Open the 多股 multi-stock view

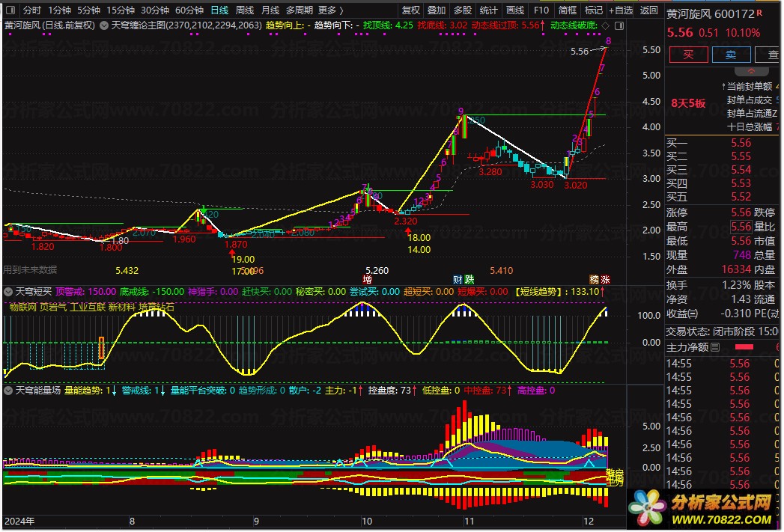pos(462,10)
